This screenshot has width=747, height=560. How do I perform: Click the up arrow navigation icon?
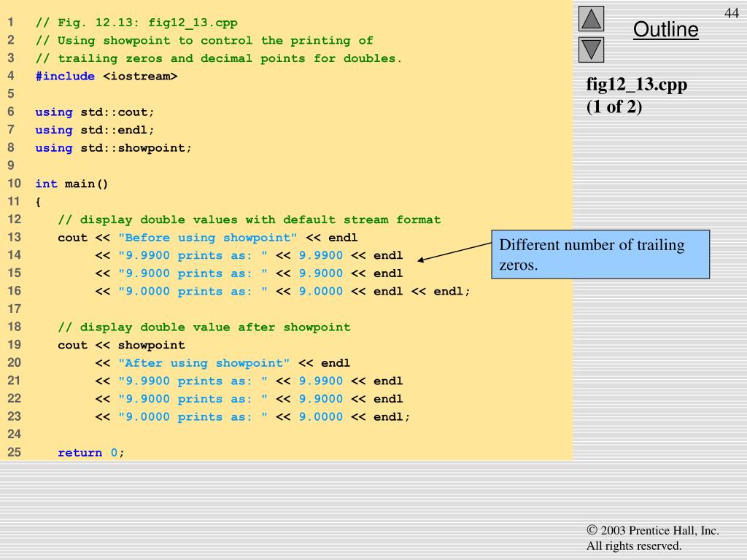point(592,18)
